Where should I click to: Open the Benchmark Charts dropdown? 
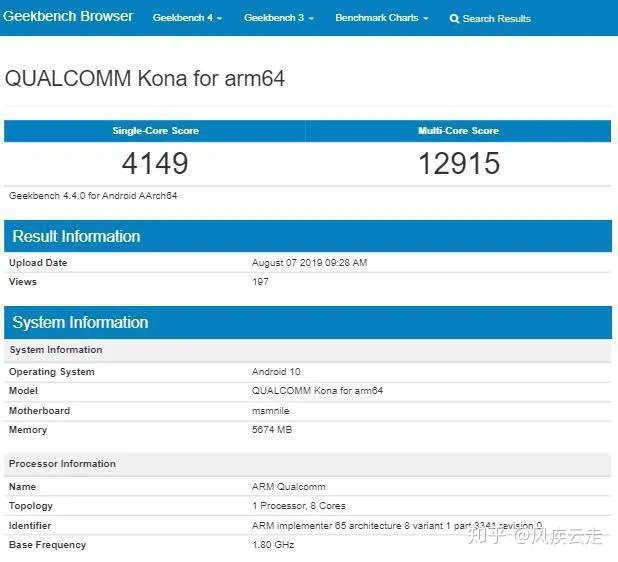381,18
